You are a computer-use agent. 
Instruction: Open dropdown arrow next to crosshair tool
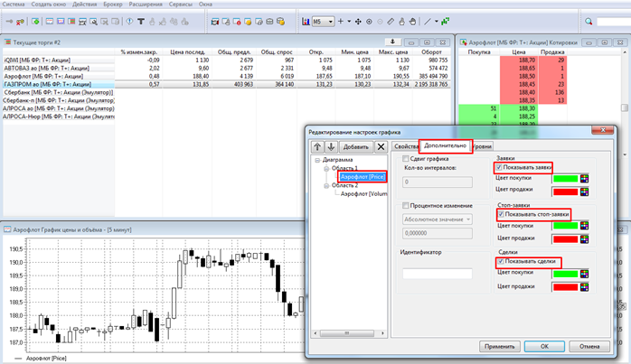click(x=349, y=22)
